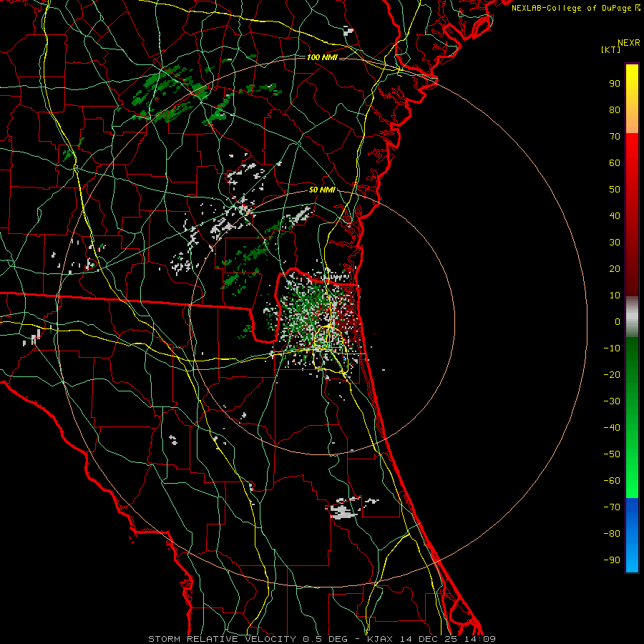The image size is (644, 644).
Task: Click the -30 value on the velocity scale
Action: click(612, 401)
